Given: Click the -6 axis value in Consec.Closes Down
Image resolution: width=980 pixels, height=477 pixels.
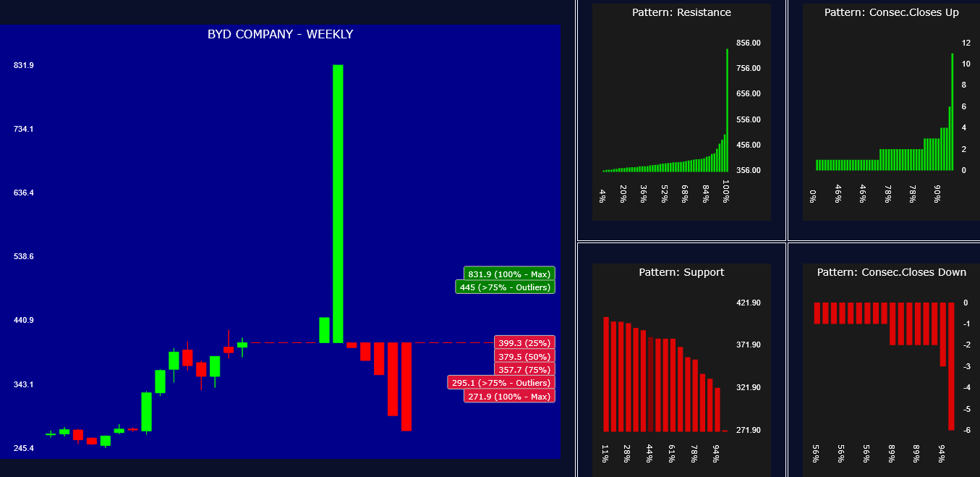Looking at the screenshot, I should pos(966,430).
